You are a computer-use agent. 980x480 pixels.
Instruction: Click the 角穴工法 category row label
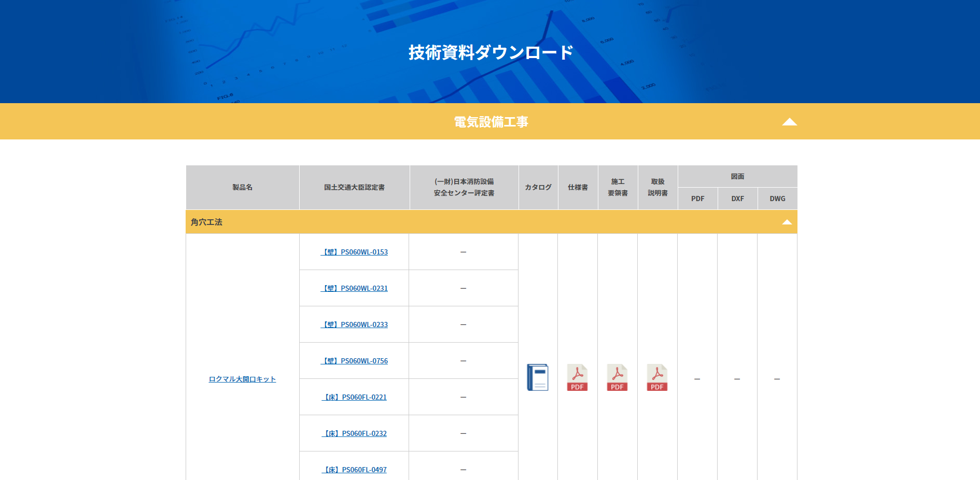tap(206, 222)
